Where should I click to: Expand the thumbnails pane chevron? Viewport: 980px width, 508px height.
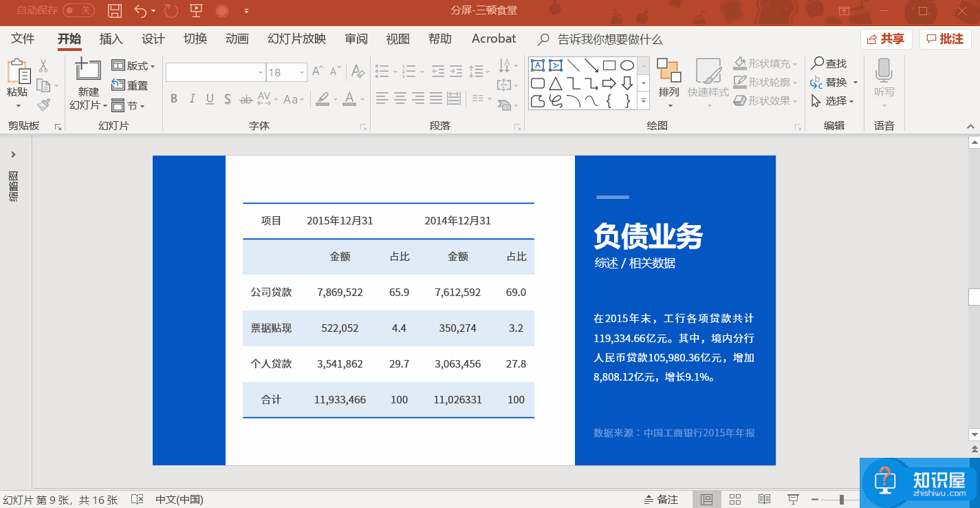click(x=13, y=154)
